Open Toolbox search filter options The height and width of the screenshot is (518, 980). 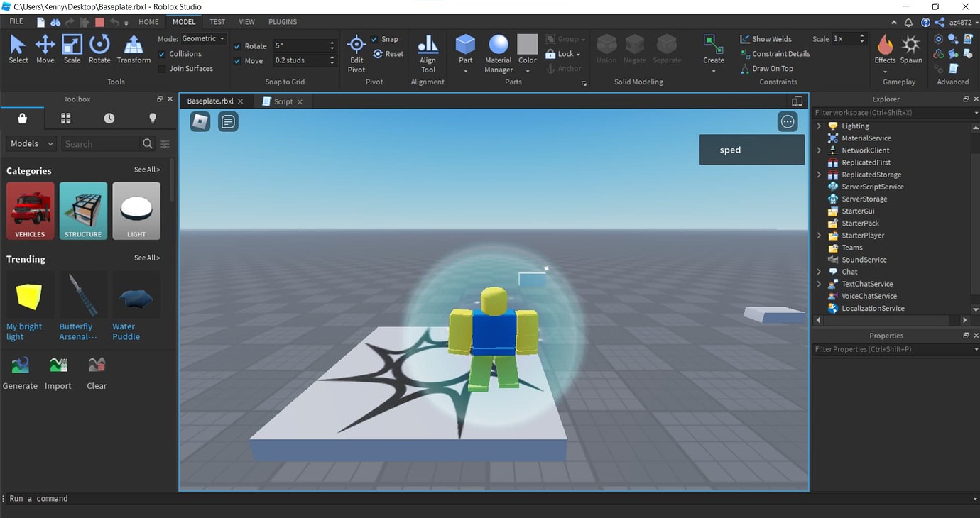pyautogui.click(x=165, y=144)
